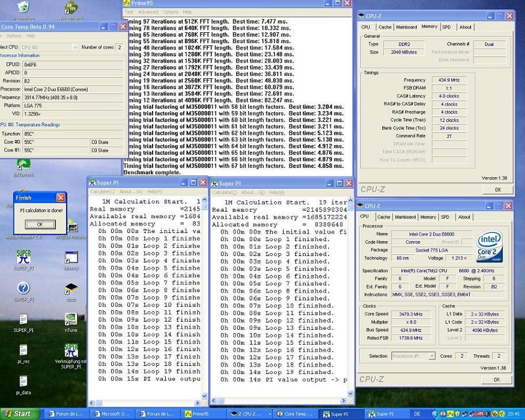Select the SUPER_PI text document icon
The image size is (525, 420).
[x=24, y=319]
